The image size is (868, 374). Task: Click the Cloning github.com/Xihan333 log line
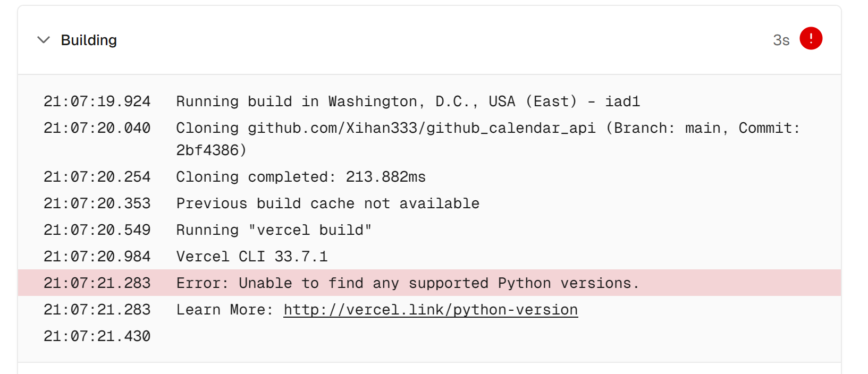(488, 139)
